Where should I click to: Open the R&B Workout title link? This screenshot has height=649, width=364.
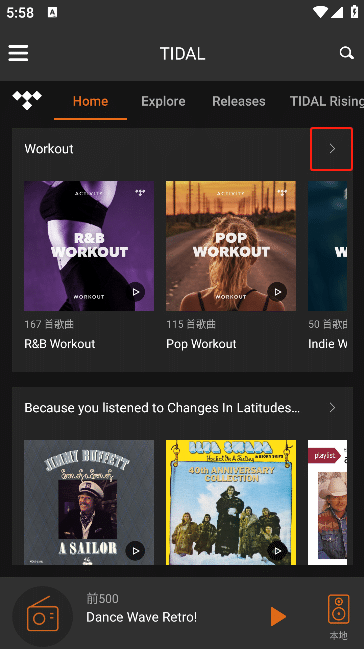click(x=60, y=344)
